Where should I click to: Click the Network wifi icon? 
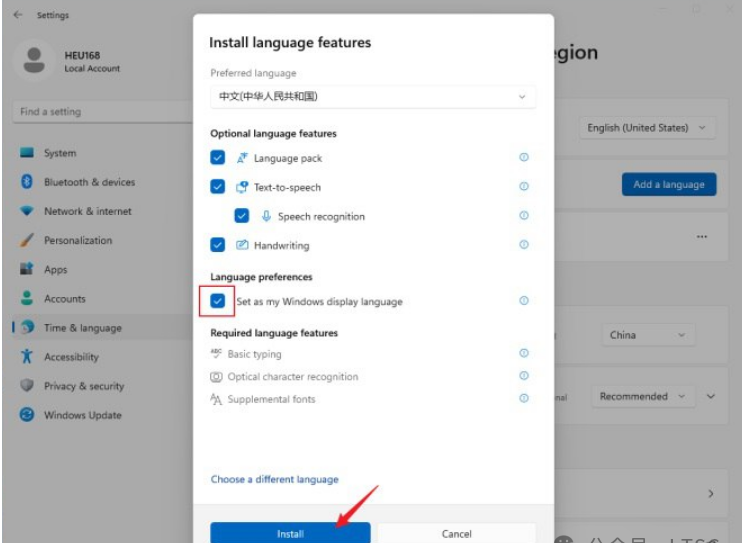click(x=26, y=211)
